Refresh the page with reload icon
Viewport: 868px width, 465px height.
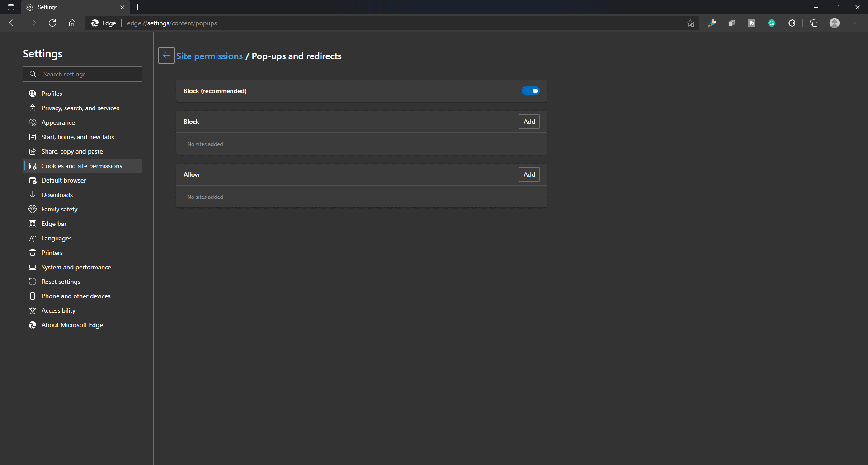click(52, 23)
